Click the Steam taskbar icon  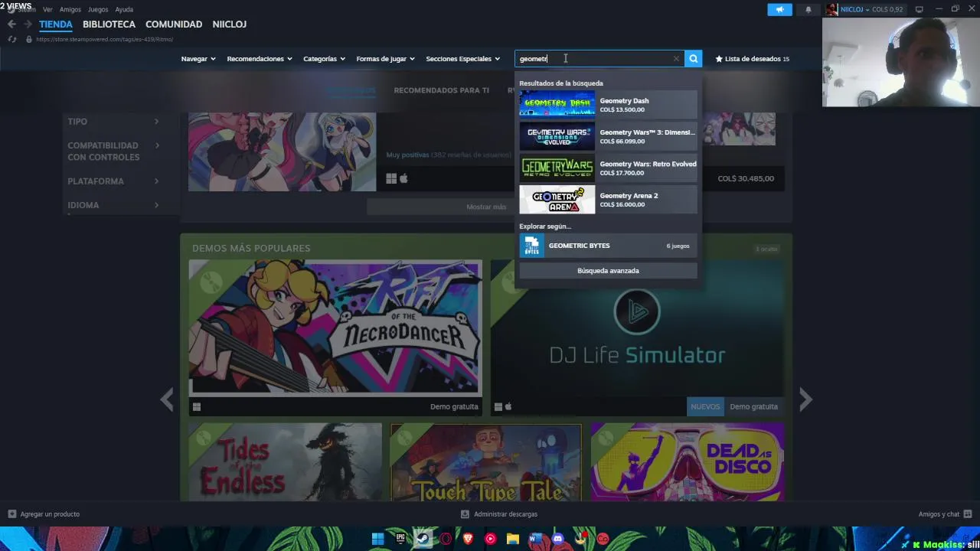click(423, 539)
